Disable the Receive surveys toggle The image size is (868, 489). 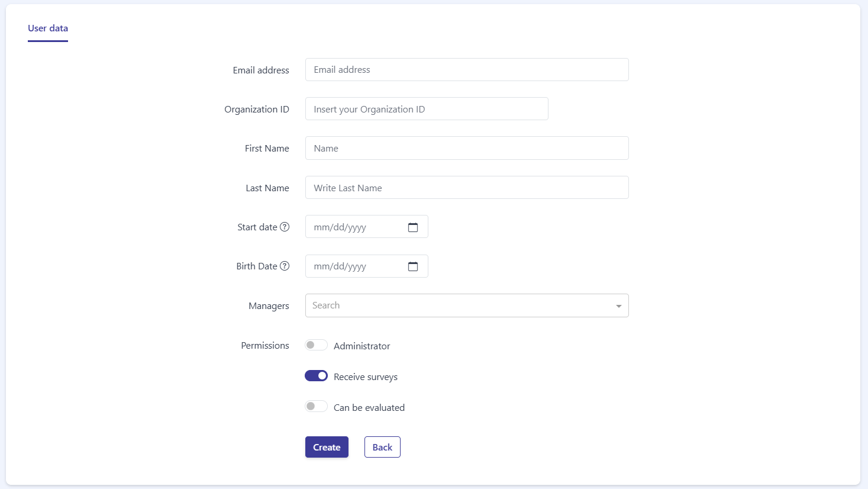(316, 376)
